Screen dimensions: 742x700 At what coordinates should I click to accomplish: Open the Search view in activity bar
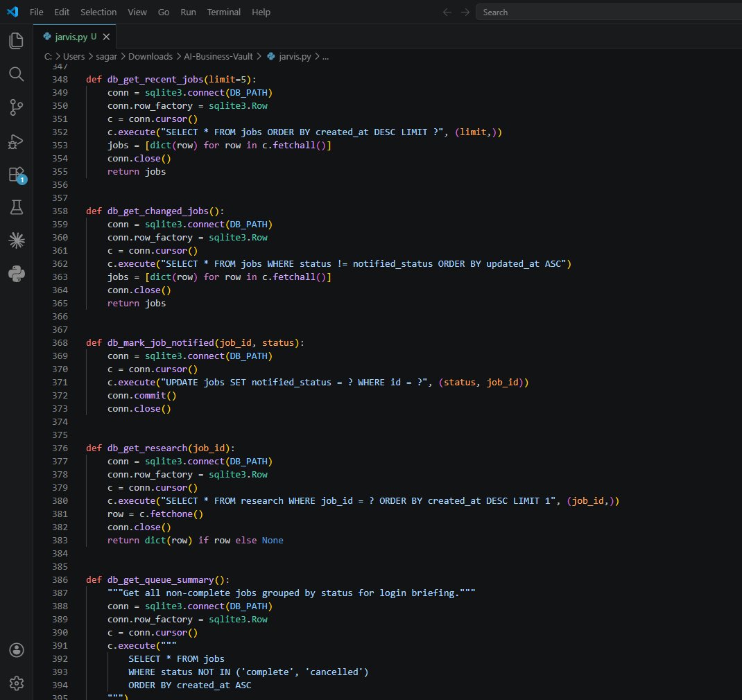16,73
